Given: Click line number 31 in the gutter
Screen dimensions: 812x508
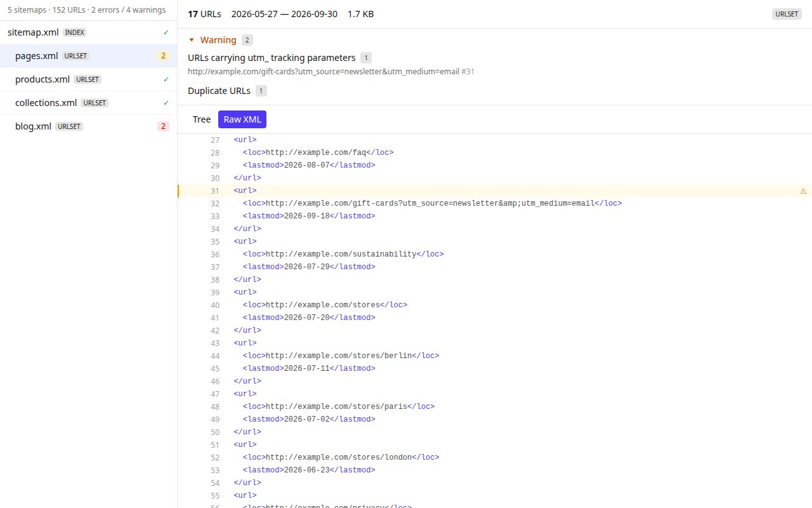Looking at the screenshot, I should (x=215, y=190).
